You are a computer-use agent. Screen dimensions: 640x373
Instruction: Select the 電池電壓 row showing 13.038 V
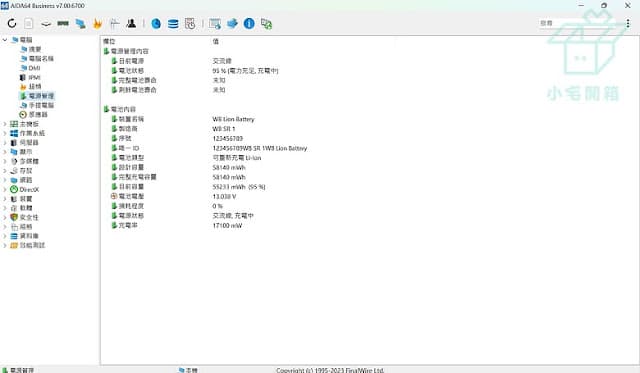[173, 196]
